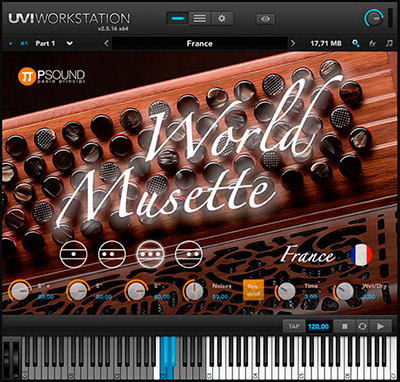Click the TAP tempo button

[x=294, y=326]
